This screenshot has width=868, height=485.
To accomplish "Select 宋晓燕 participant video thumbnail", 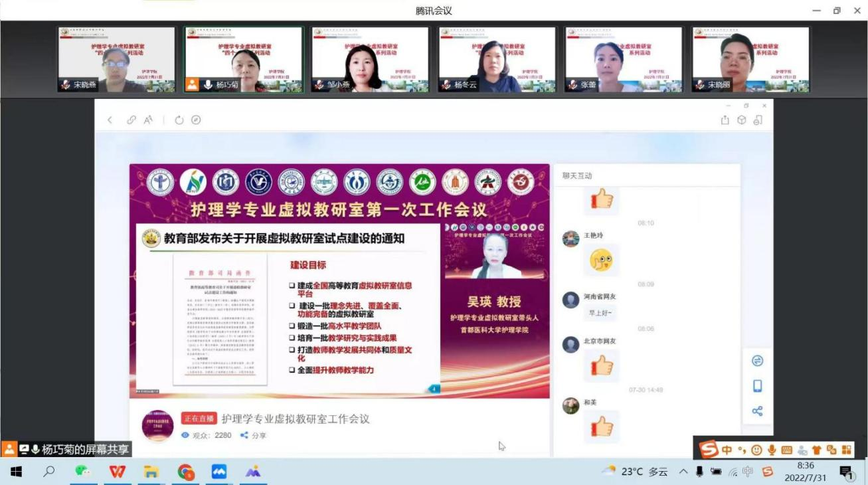I will tap(117, 60).
